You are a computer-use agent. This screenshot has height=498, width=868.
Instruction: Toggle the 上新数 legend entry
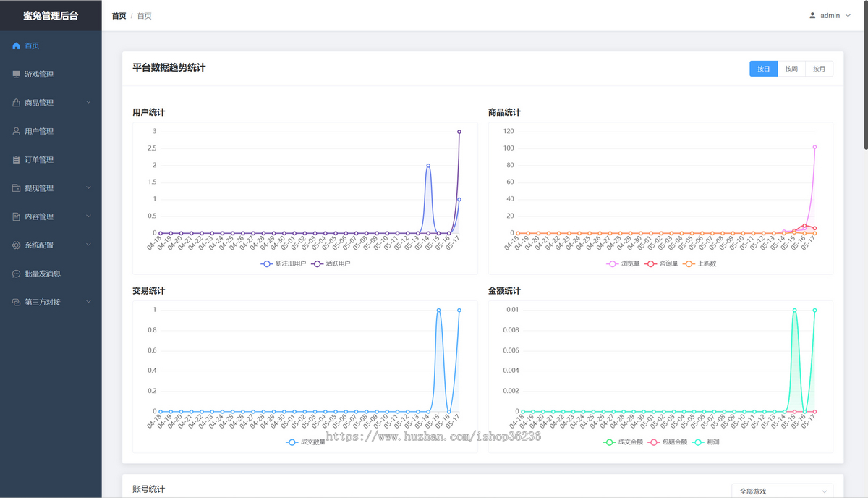pos(699,263)
